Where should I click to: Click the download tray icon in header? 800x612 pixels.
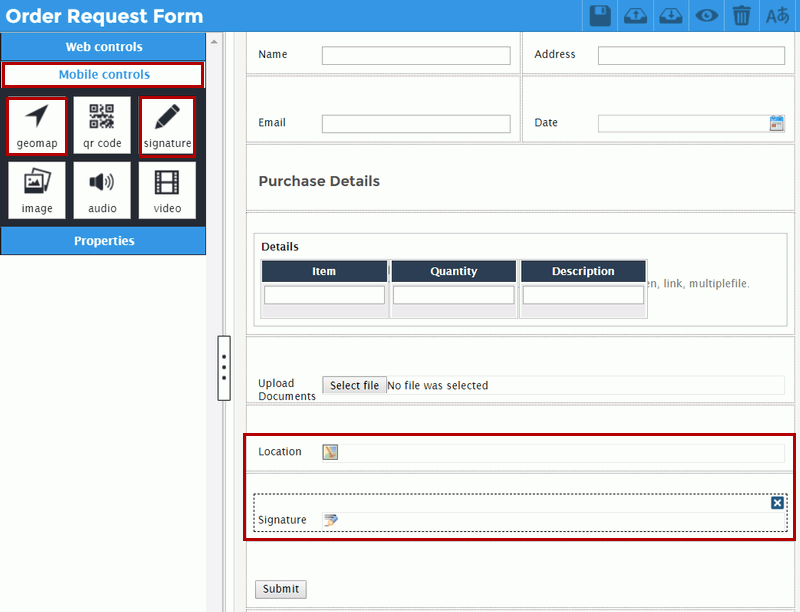click(670, 15)
